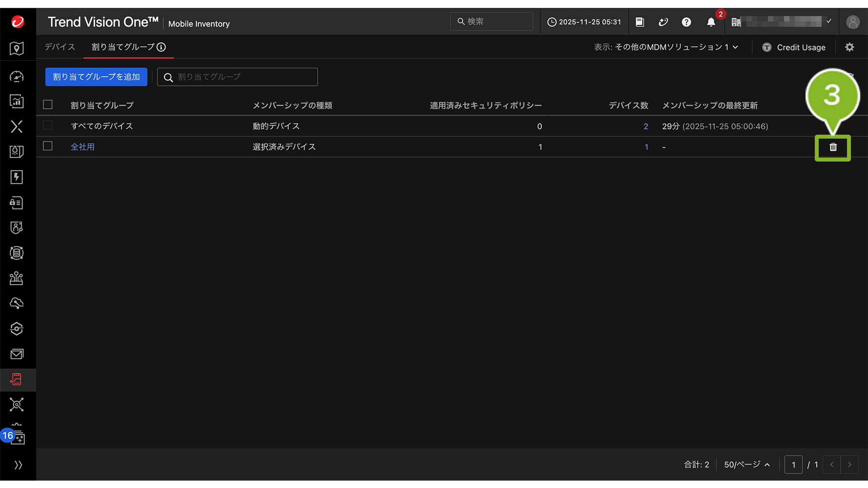The width and height of the screenshot is (868, 488).
Task: Click the user account avatar icon
Action: (852, 22)
